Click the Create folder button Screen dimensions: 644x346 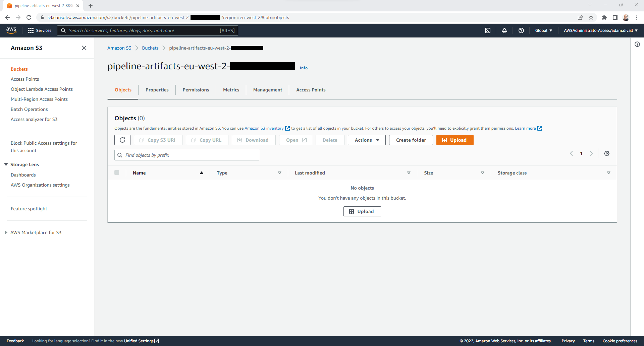point(411,140)
